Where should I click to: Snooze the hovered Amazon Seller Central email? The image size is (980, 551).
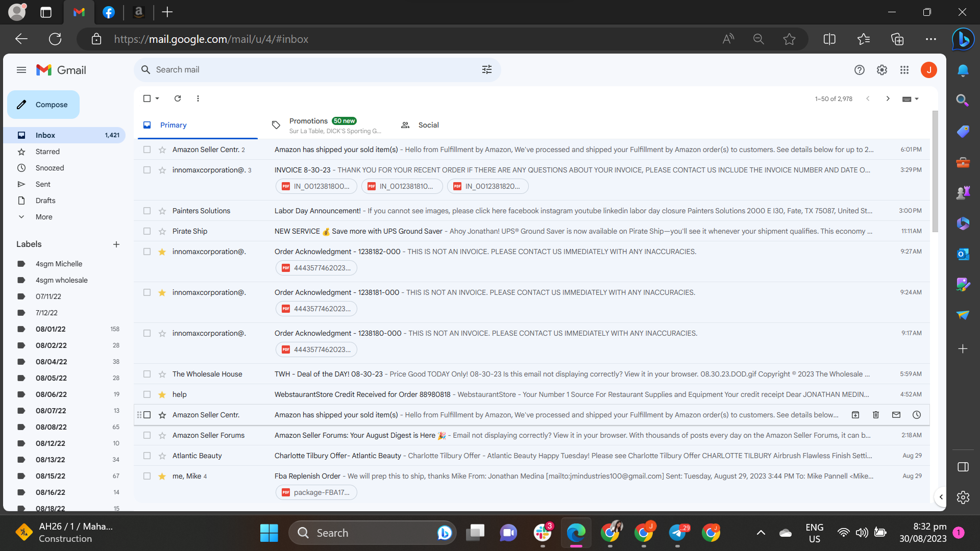click(917, 415)
